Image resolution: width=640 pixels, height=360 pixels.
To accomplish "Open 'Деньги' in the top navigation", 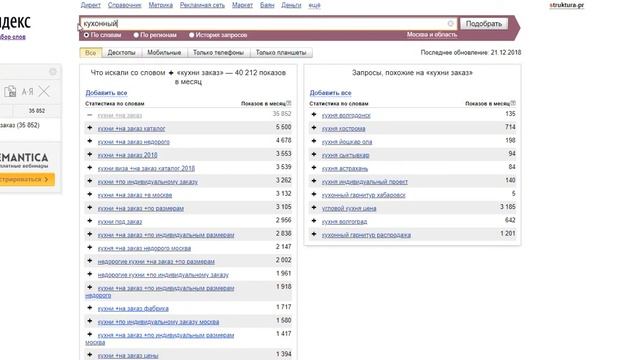I will coord(291,5).
